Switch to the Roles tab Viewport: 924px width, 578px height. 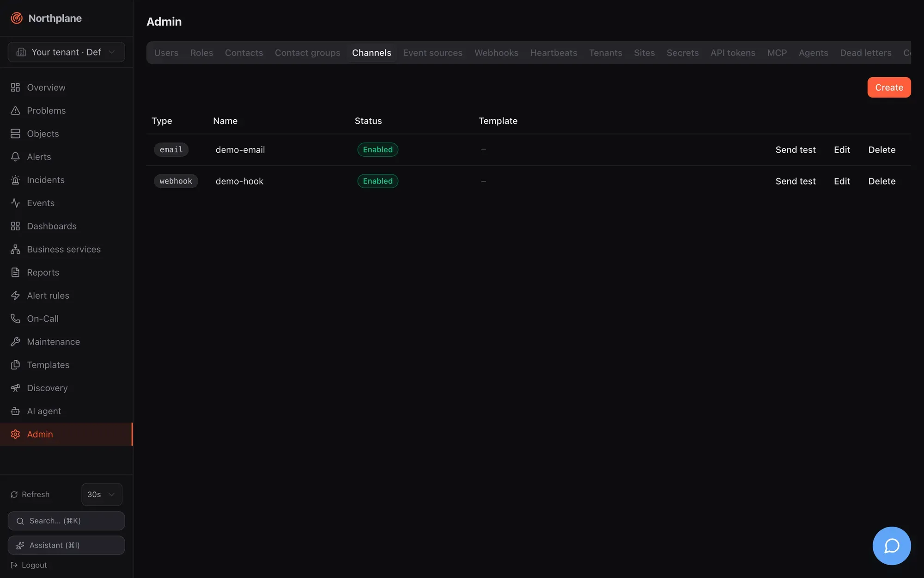point(201,53)
